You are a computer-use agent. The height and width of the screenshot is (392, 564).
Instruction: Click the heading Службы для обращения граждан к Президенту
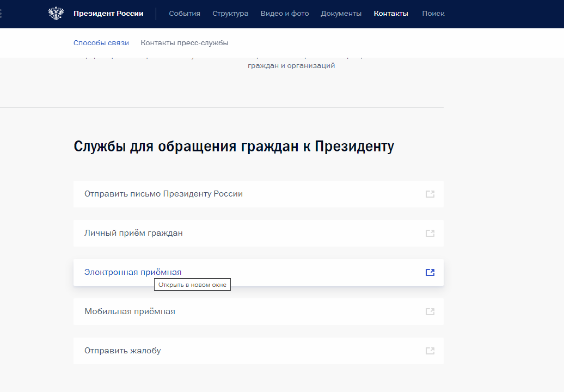[x=234, y=147]
